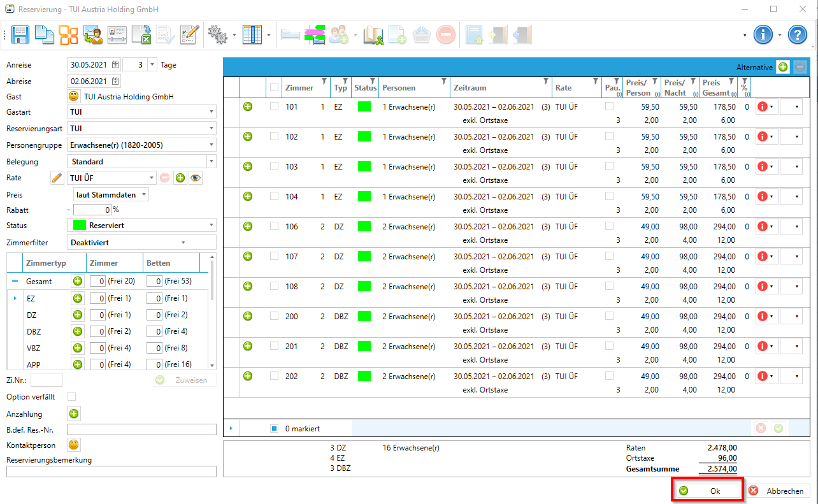Click the guest smiley icon next to Gast
Viewport: 818px width, 504px height.
(74, 97)
